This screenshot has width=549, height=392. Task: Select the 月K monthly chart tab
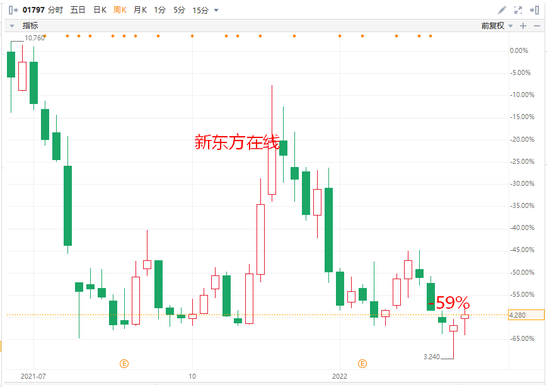140,10
